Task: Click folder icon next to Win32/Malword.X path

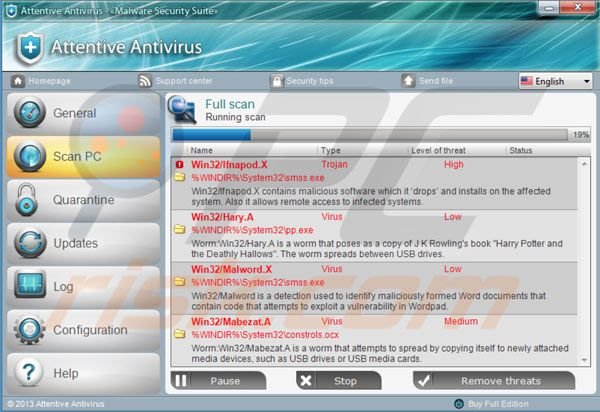Action: coord(179,282)
